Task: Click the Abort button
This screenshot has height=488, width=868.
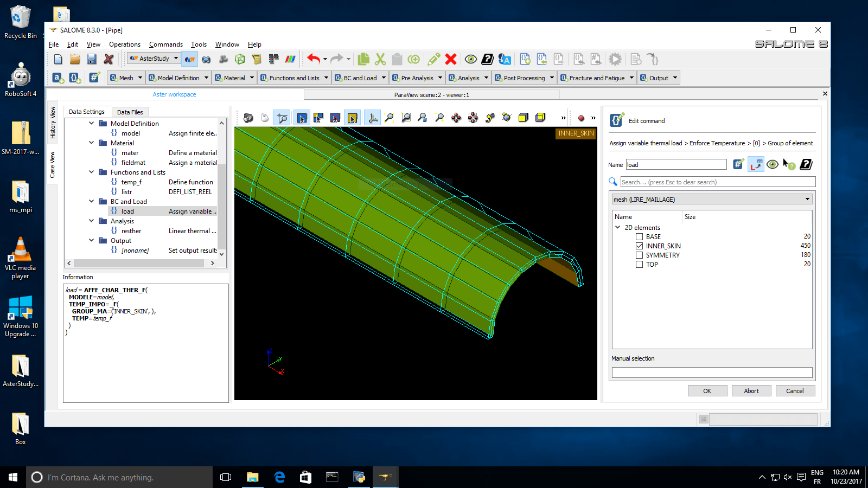Action: point(751,391)
